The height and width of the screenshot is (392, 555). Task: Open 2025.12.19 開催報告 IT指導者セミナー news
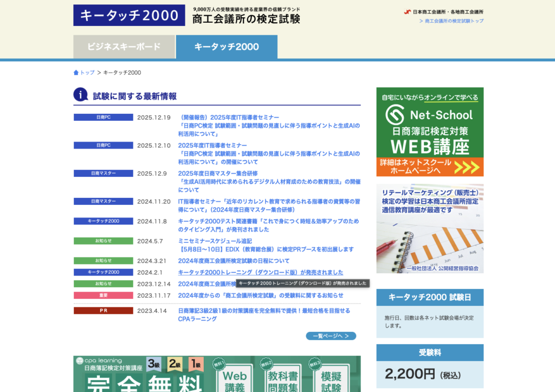pos(269,126)
